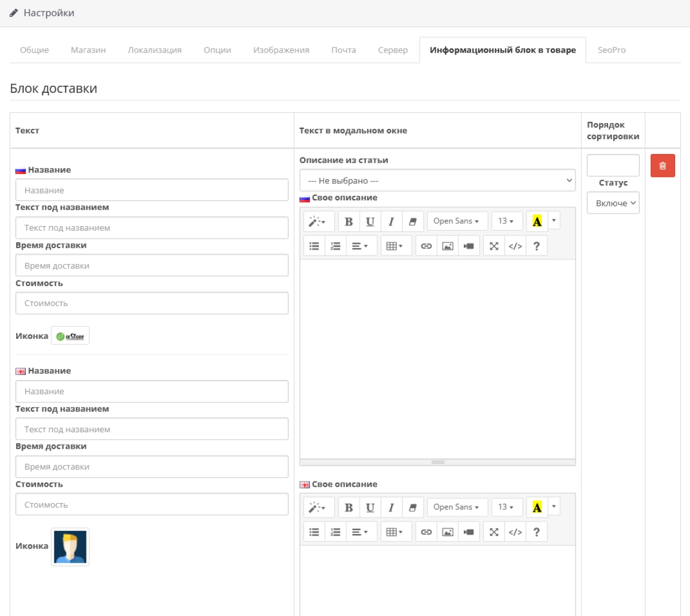The height and width of the screenshot is (616, 690).
Task: Click Bold in the Russian description editor
Action: [349, 222]
